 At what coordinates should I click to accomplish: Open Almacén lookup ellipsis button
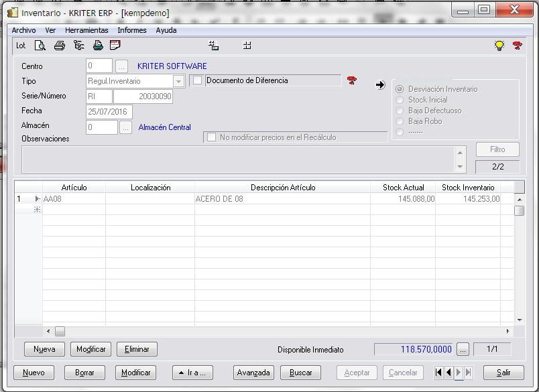[125, 127]
